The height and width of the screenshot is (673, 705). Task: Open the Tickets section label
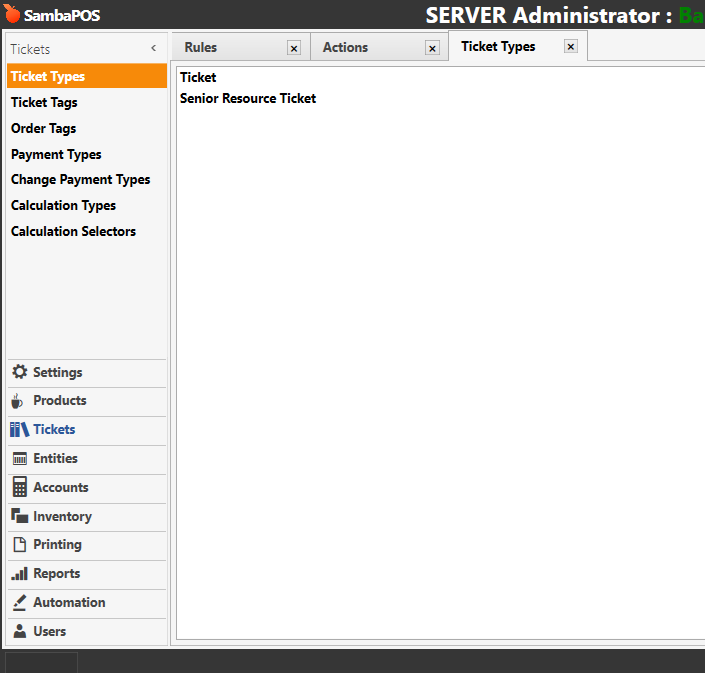click(x=54, y=429)
